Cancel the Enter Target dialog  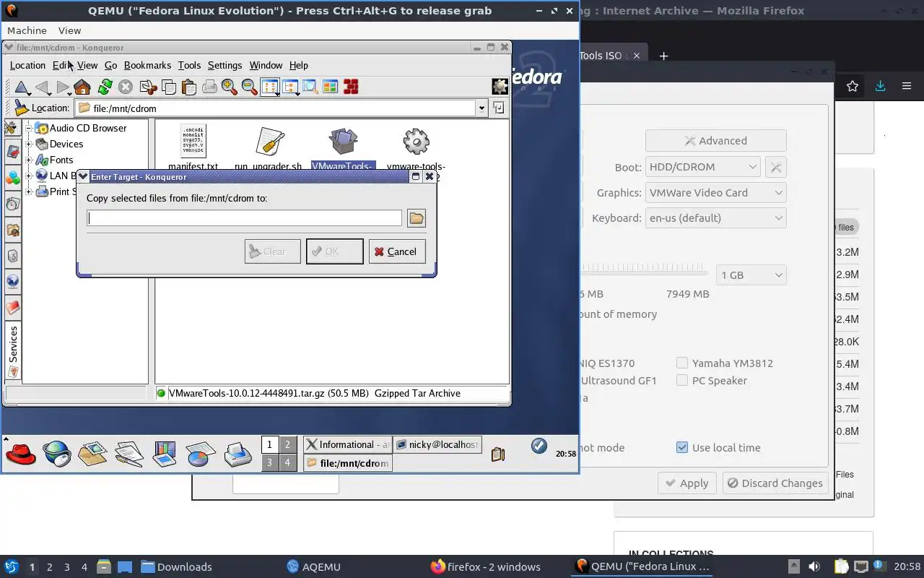tap(396, 251)
